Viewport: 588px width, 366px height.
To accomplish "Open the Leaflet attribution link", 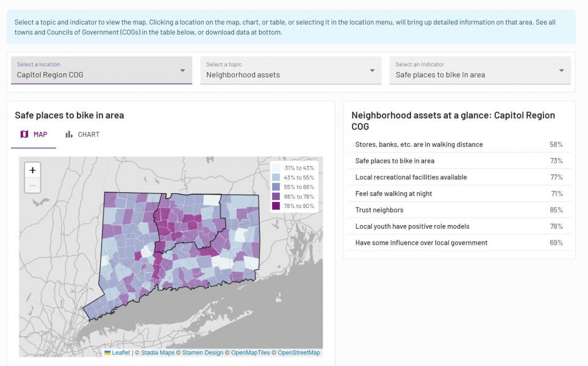I will point(121,353).
